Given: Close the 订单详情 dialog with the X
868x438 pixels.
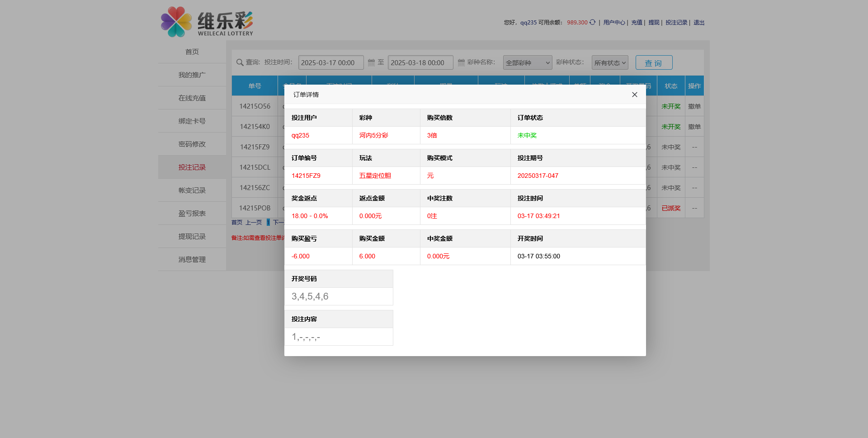Looking at the screenshot, I should coord(634,95).
